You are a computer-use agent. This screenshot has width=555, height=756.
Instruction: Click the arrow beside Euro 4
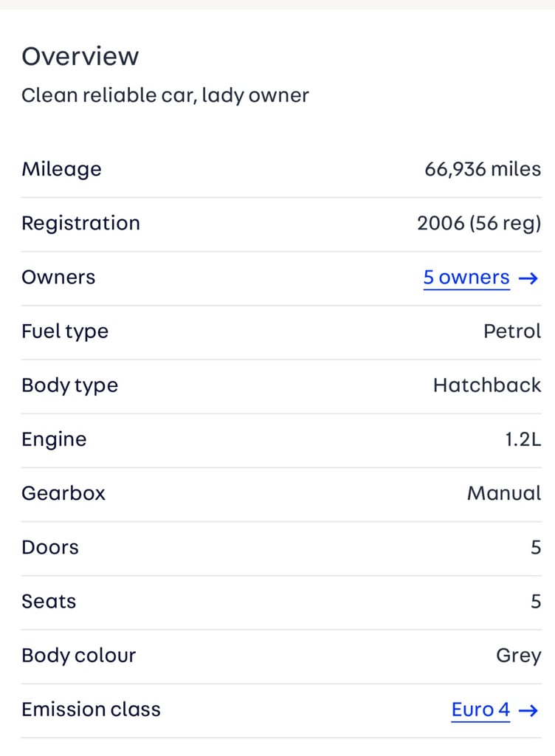pyautogui.click(x=528, y=710)
